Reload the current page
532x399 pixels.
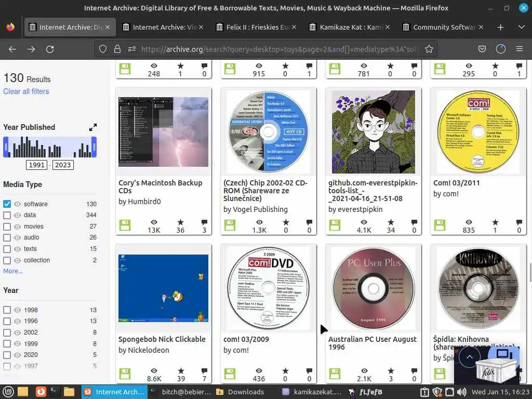tap(50, 49)
